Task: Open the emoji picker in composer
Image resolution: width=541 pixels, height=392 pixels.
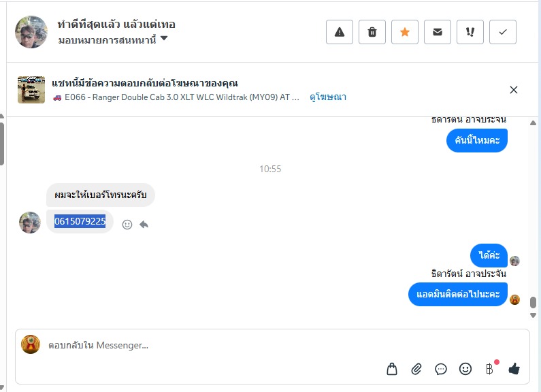Action: tap(465, 369)
